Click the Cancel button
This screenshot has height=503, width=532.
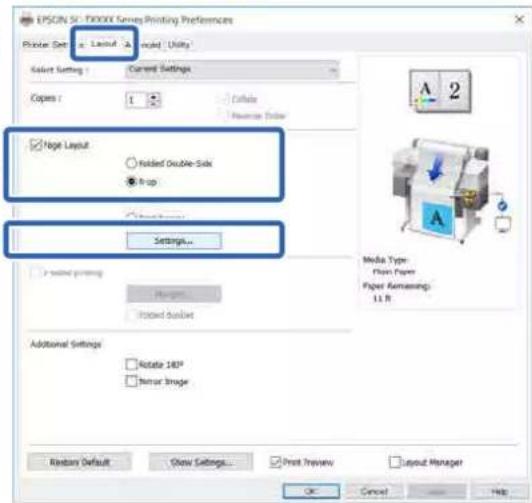point(374,491)
